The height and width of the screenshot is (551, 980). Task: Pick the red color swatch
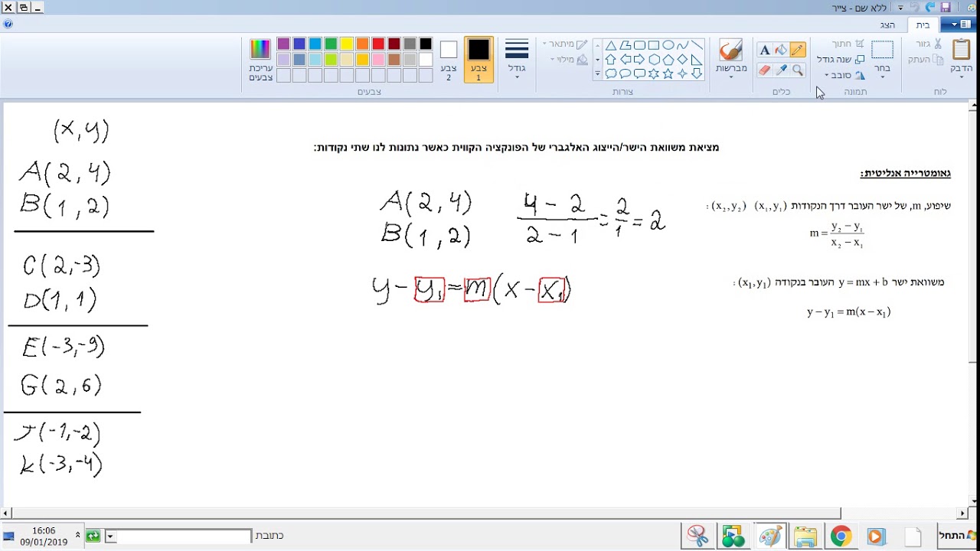(378, 44)
